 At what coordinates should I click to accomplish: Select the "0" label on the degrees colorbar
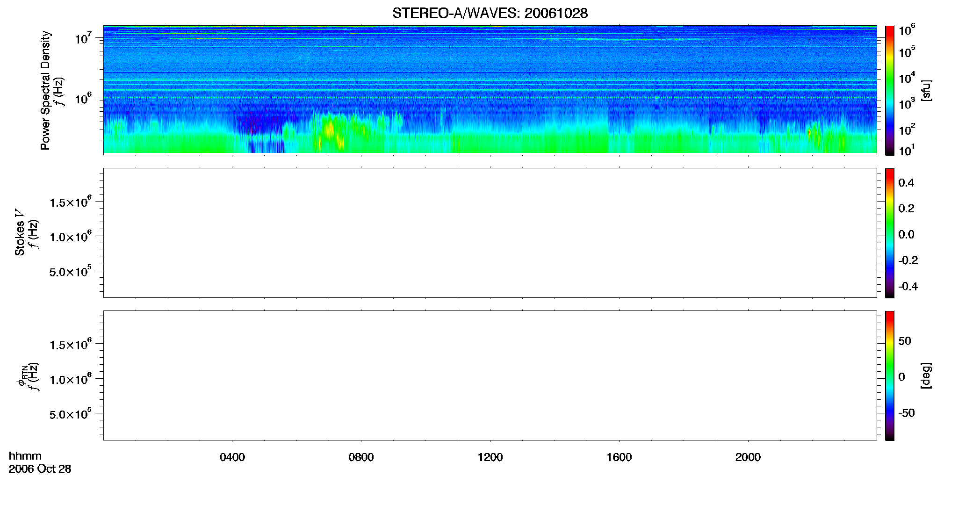click(x=901, y=377)
